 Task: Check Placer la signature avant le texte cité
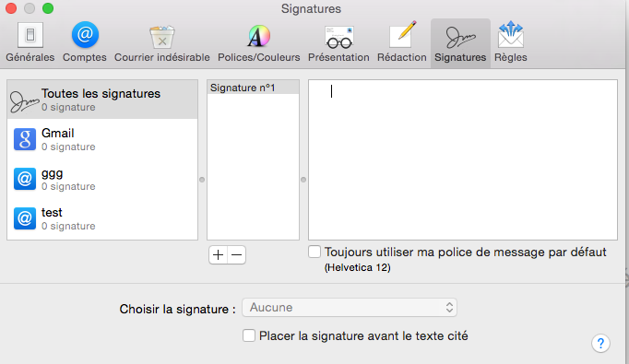coord(249,335)
